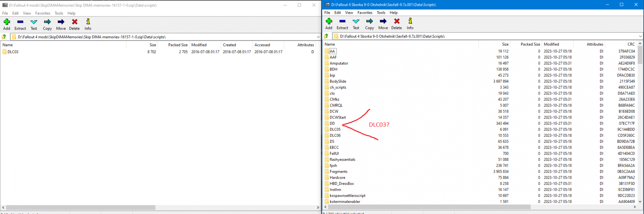The width and height of the screenshot is (644, 214).
Task: Click the right window vertical scrollbar down arrow
Action: pyautogui.click(x=640, y=202)
